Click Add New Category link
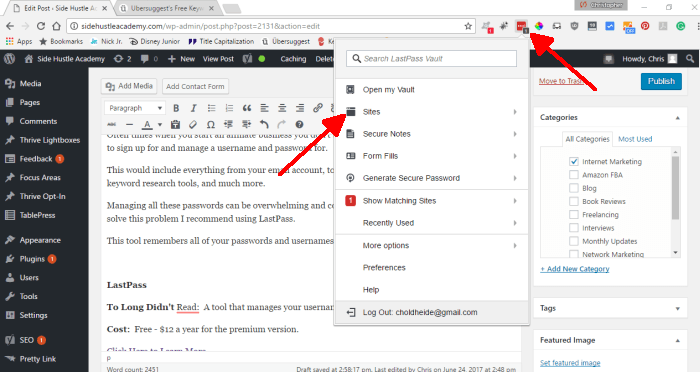 575,269
